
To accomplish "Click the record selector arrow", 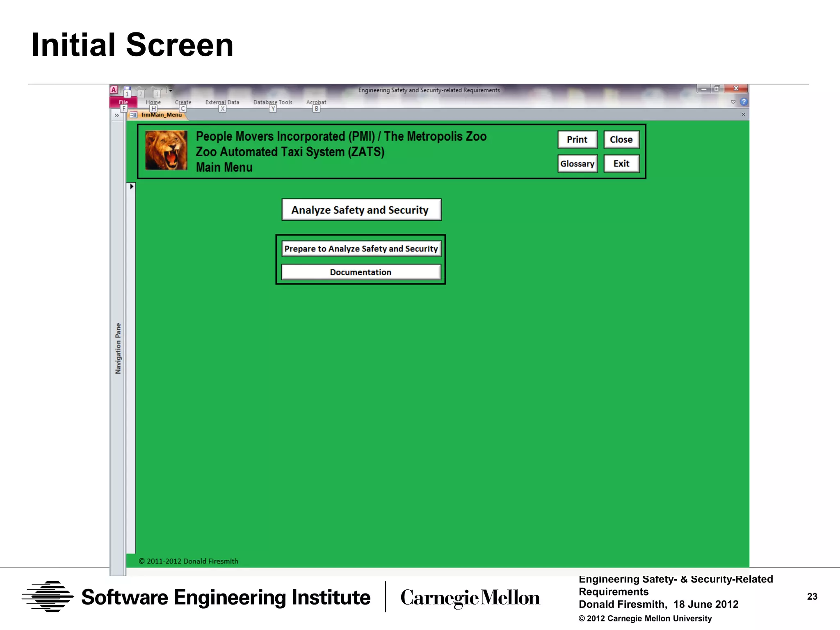I will coord(131,187).
